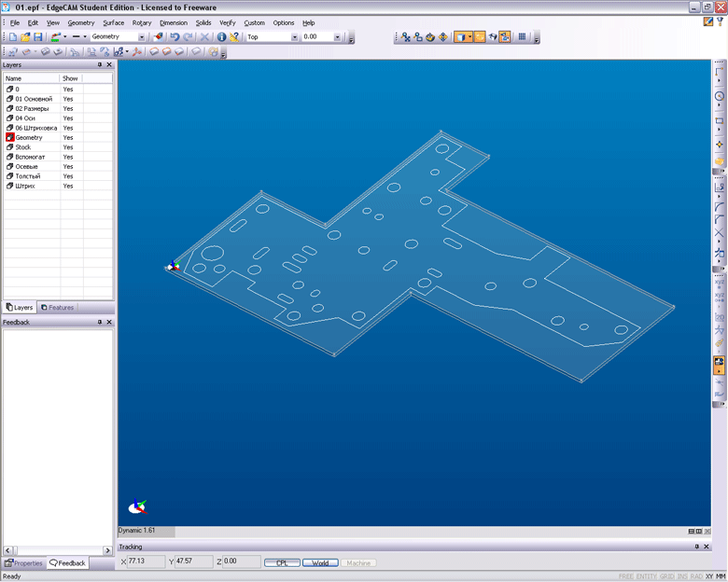The height and width of the screenshot is (582, 728).
Task: Pin the Feedback panel
Action: pos(99,322)
